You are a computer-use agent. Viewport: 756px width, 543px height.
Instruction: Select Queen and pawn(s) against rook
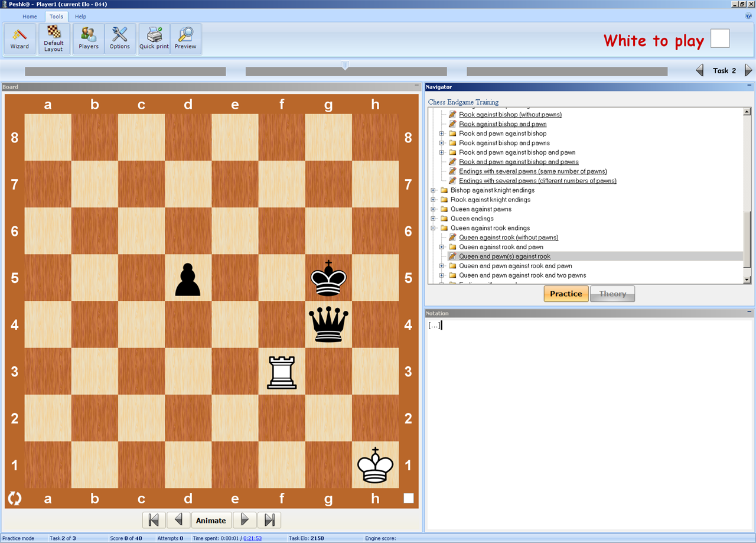(504, 256)
